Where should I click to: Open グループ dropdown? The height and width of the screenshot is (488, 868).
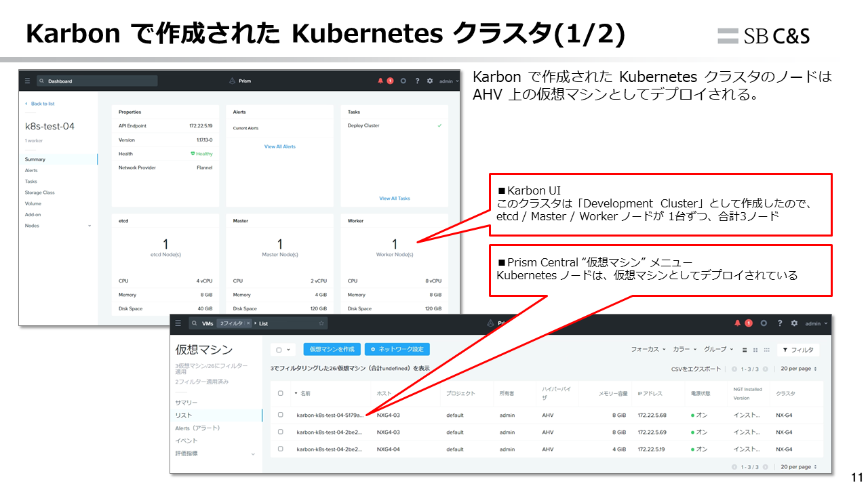(x=719, y=350)
